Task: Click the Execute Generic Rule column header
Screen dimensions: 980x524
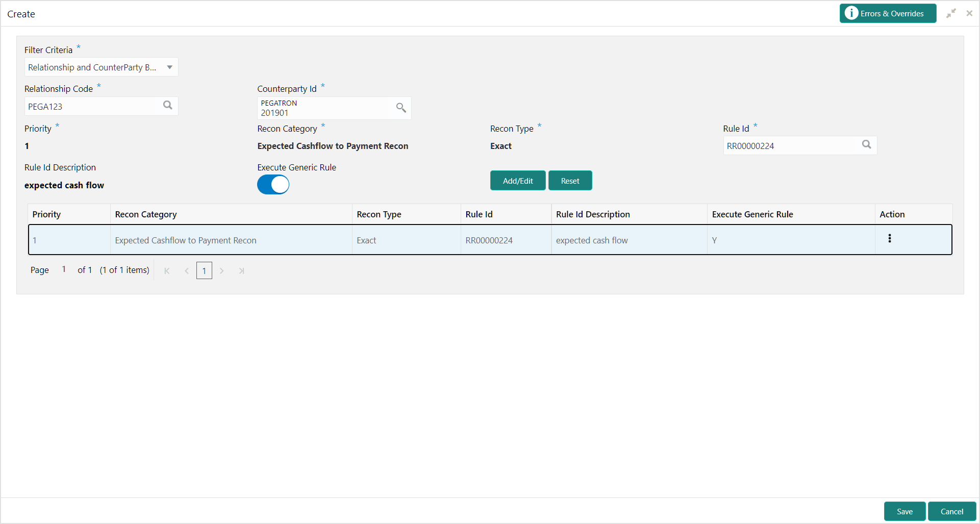Action: click(791, 214)
